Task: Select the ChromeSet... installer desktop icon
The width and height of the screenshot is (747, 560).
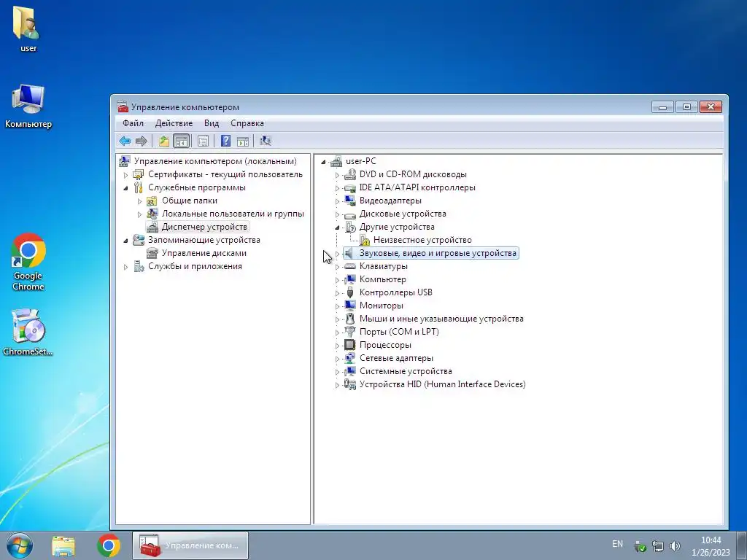Action: point(28,332)
